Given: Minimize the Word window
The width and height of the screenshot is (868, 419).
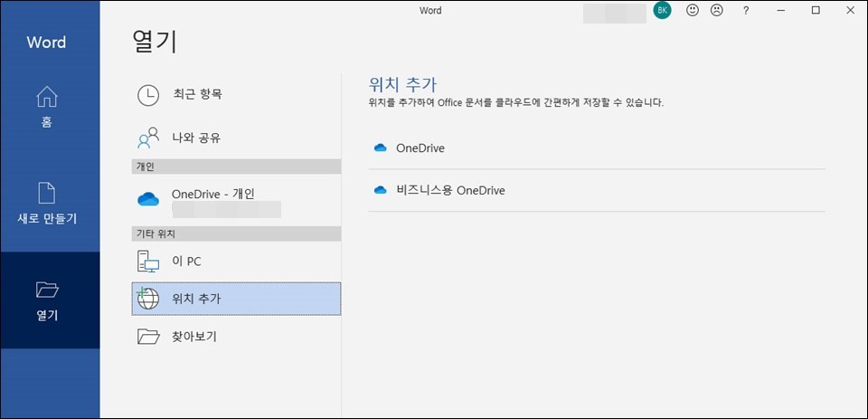Looking at the screenshot, I should [781, 11].
